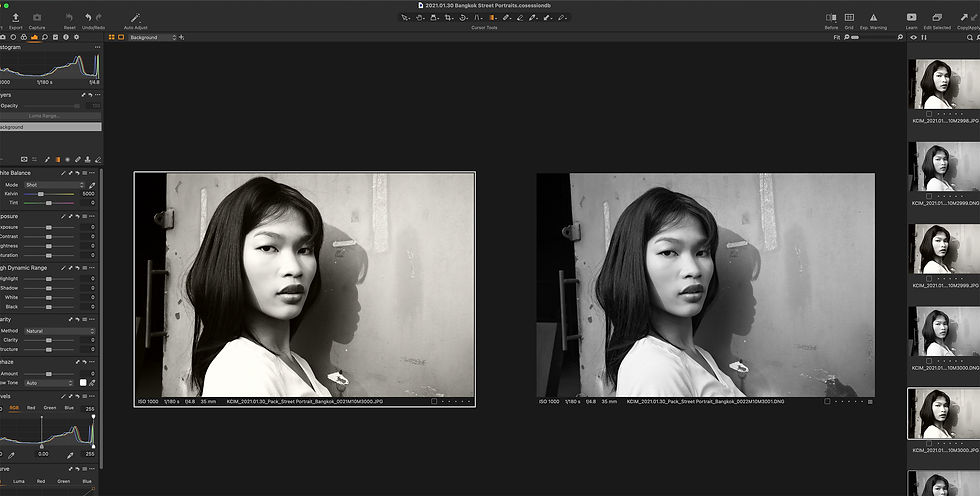Screen dimensions: 980x496
Task: Toggle the Edit Selected variants icon
Action: pyautogui.click(x=937, y=17)
